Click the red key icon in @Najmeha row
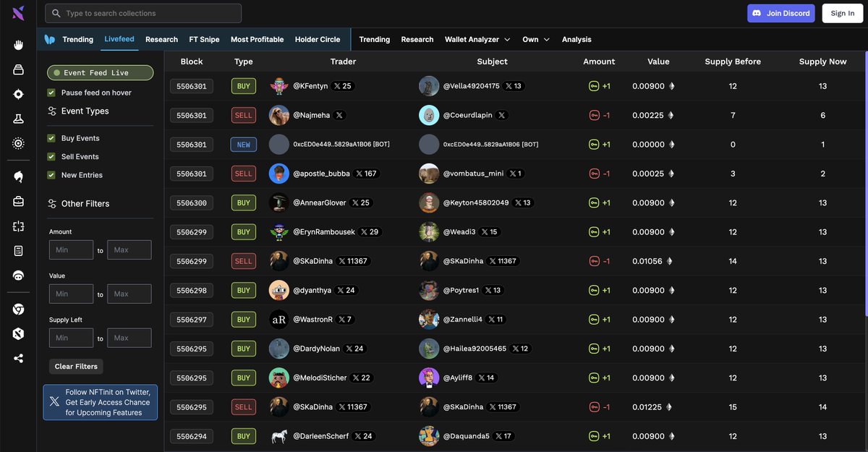 594,115
